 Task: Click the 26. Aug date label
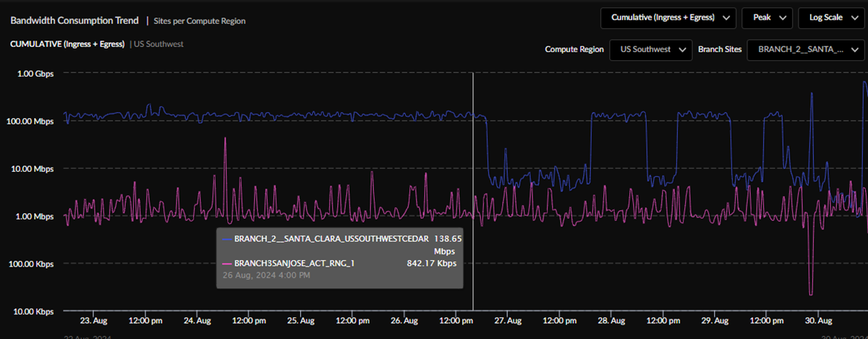pos(404,320)
